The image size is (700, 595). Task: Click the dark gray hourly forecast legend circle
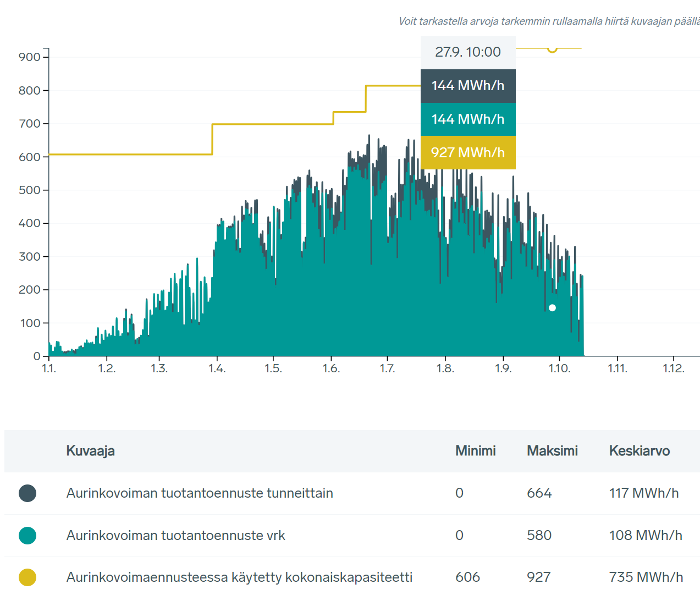click(27, 493)
